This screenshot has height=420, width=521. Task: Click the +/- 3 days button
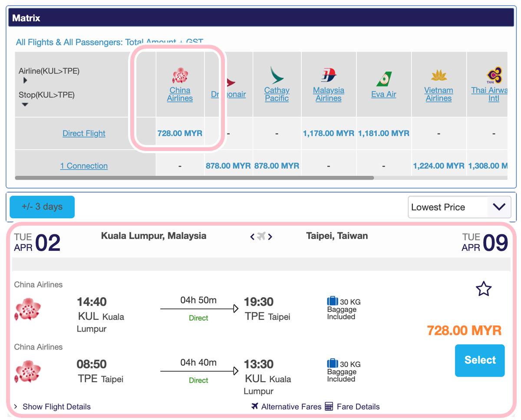[42, 207]
